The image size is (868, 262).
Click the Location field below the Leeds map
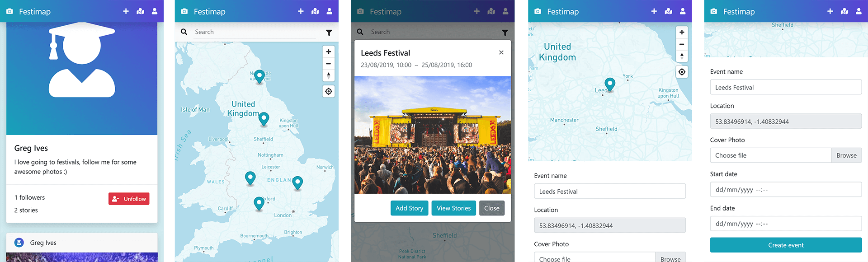click(610, 225)
